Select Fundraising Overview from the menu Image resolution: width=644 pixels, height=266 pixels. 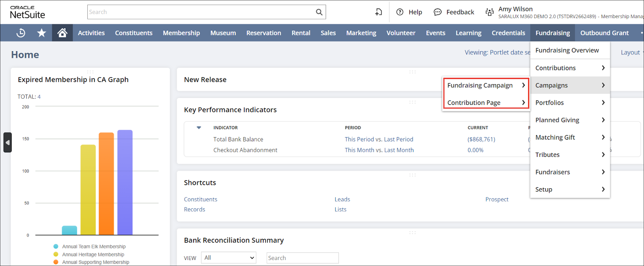pos(567,50)
